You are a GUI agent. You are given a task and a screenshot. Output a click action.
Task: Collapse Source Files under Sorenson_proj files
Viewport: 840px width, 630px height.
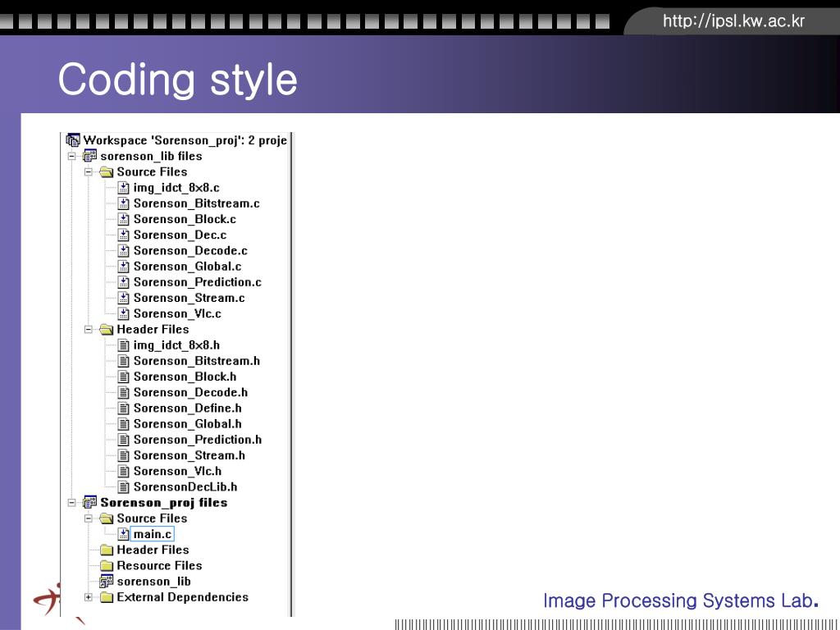(89, 518)
